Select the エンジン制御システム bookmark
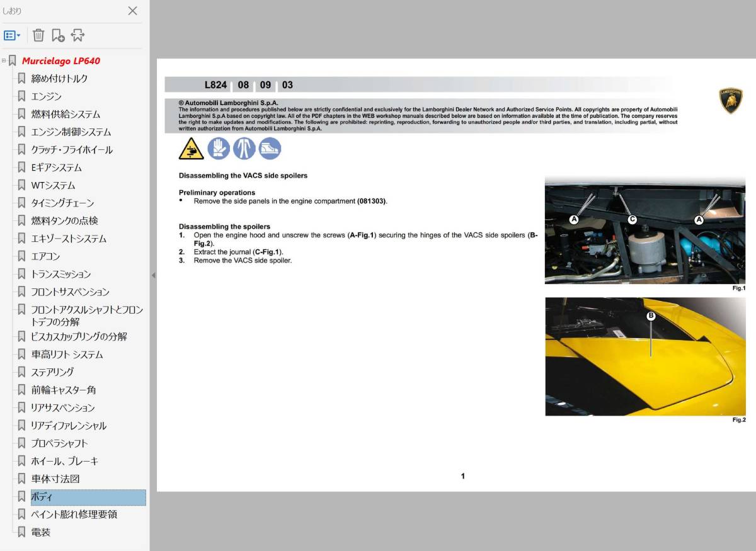The width and height of the screenshot is (756, 551). (x=71, y=132)
